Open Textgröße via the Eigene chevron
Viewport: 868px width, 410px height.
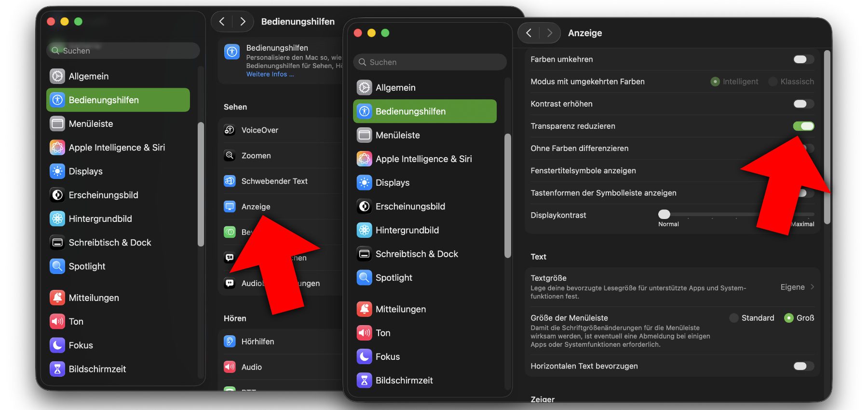click(812, 287)
